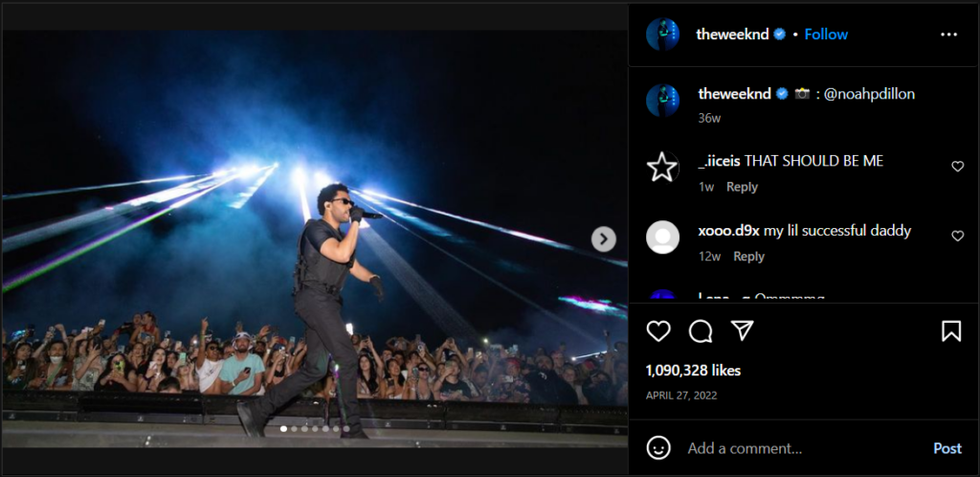980x477 pixels.
Task: Open emoji picker in the comment box
Action: 658,448
